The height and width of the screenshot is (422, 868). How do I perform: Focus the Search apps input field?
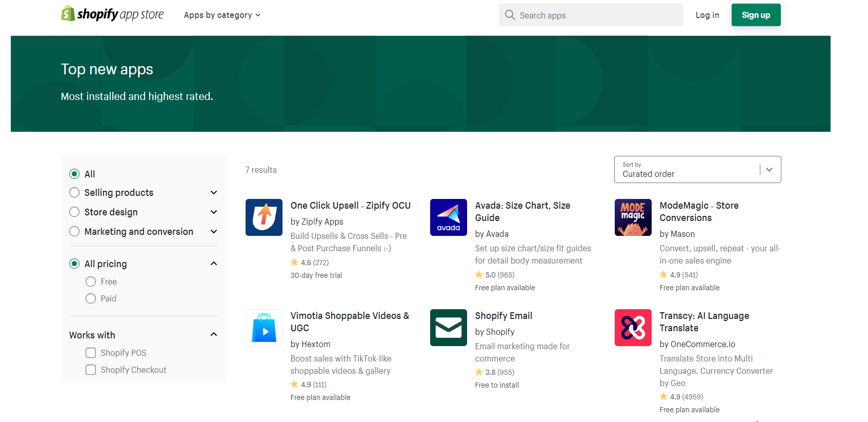pos(591,15)
